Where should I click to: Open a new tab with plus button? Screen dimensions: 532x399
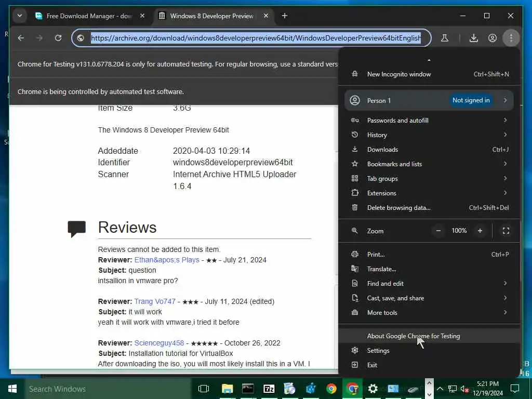[x=285, y=16]
